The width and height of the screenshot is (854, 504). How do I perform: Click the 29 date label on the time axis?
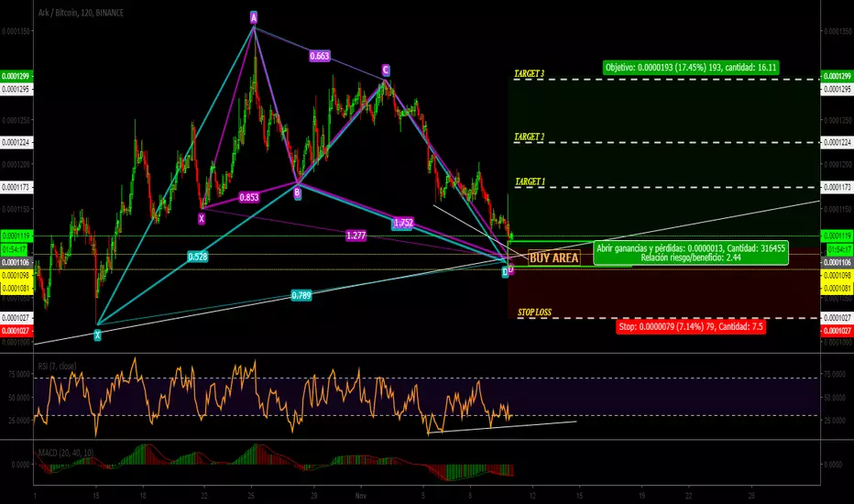(x=313, y=496)
